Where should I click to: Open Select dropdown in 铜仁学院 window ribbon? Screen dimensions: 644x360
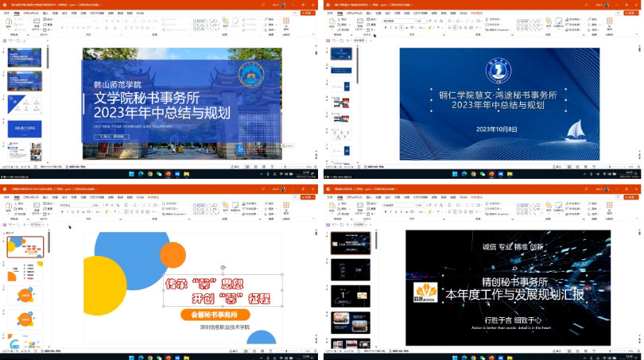[x=593, y=30]
